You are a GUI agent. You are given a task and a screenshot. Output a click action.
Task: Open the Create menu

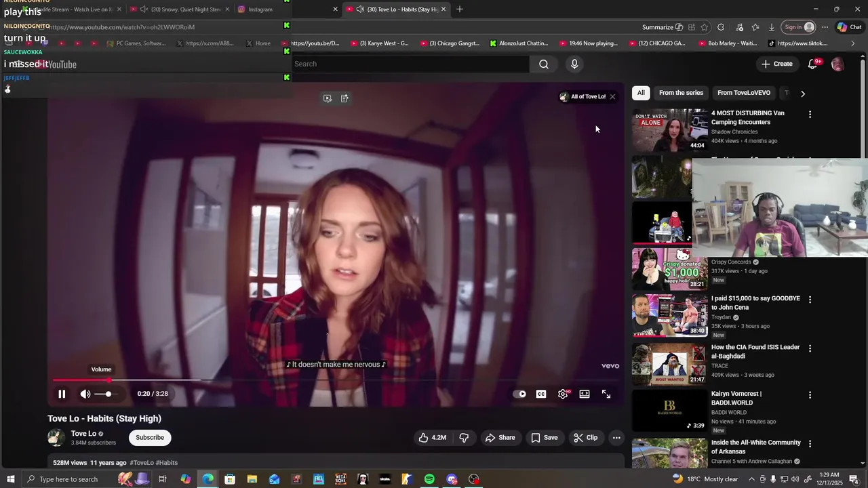pyautogui.click(x=777, y=64)
